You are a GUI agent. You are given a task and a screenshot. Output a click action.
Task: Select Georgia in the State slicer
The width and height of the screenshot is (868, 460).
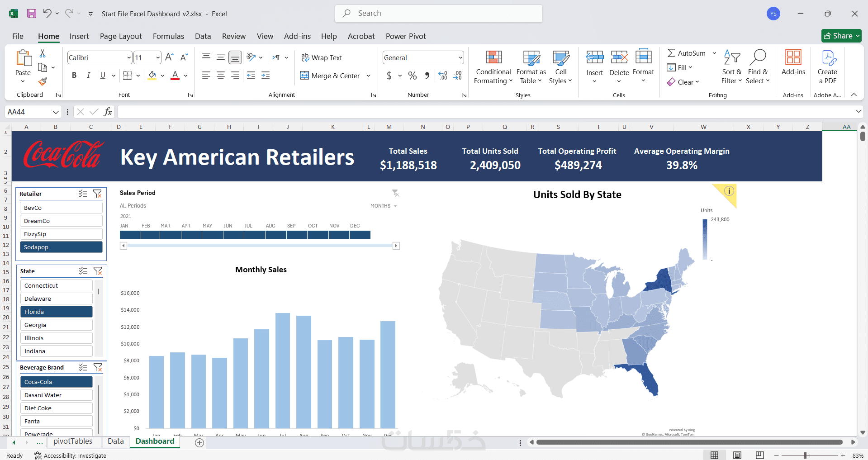point(56,325)
